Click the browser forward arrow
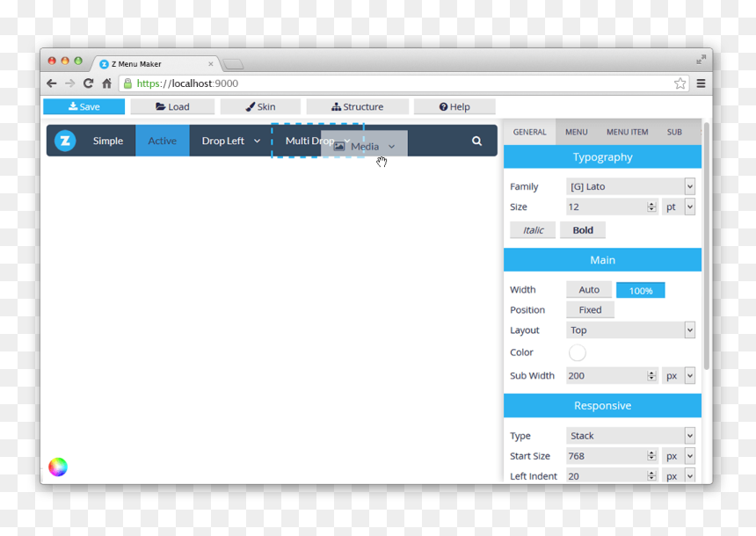This screenshot has height=536, width=756. (70, 83)
